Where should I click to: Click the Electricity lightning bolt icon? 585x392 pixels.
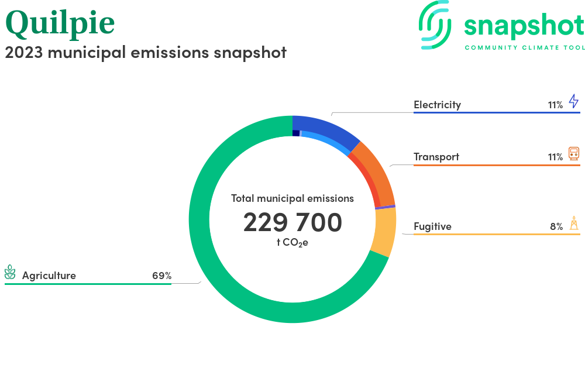[573, 101]
